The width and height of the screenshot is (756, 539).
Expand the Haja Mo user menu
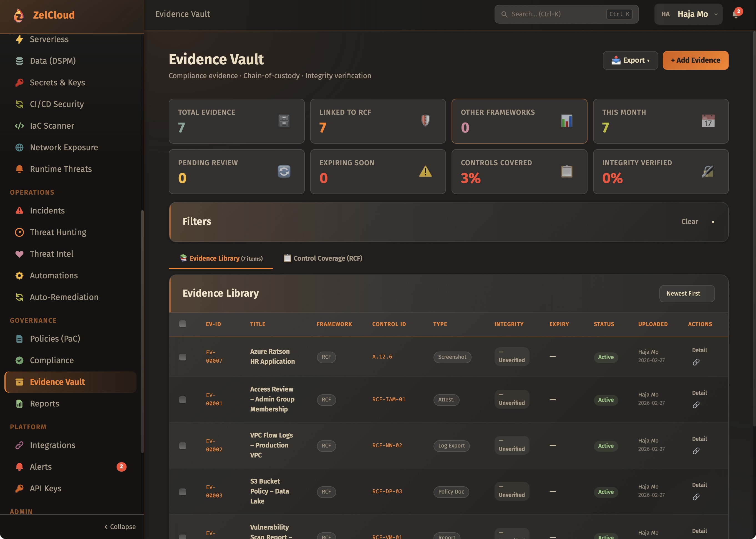pos(688,14)
